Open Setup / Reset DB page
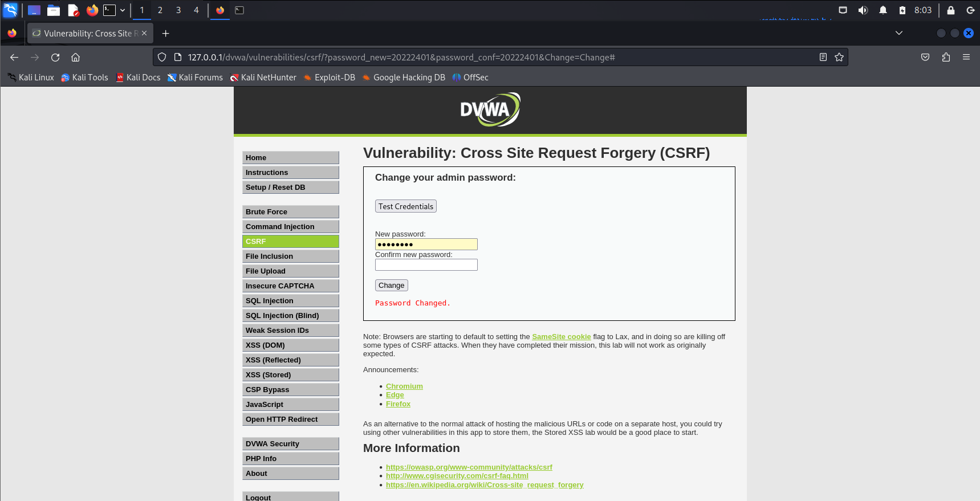The width and height of the screenshot is (980, 501). (x=291, y=188)
